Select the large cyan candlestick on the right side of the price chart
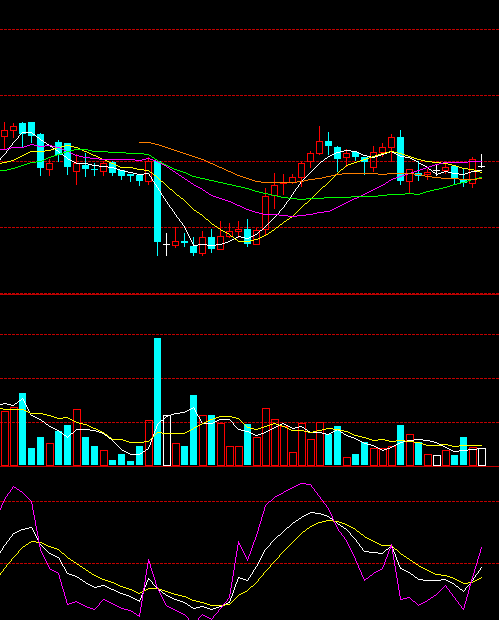 click(401, 159)
